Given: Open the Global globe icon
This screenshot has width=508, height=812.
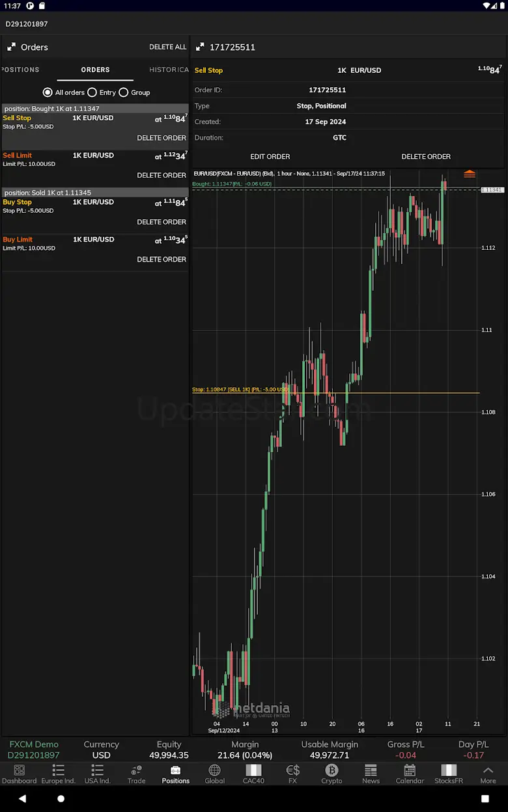Looking at the screenshot, I should (x=215, y=770).
